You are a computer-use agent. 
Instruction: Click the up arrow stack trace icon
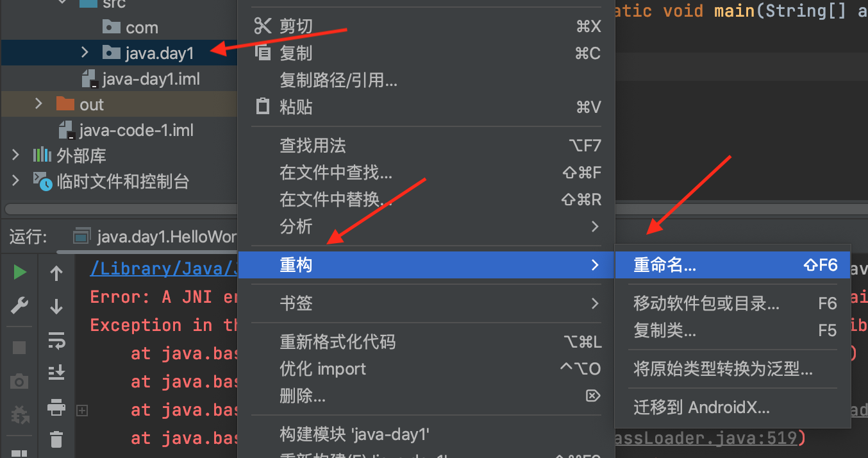coord(56,273)
